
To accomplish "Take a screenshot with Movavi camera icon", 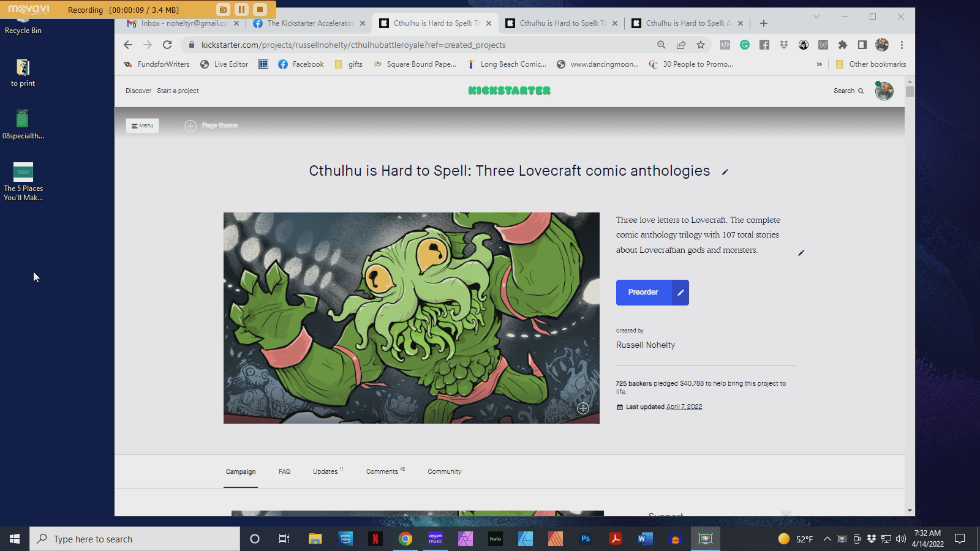I will (x=223, y=9).
